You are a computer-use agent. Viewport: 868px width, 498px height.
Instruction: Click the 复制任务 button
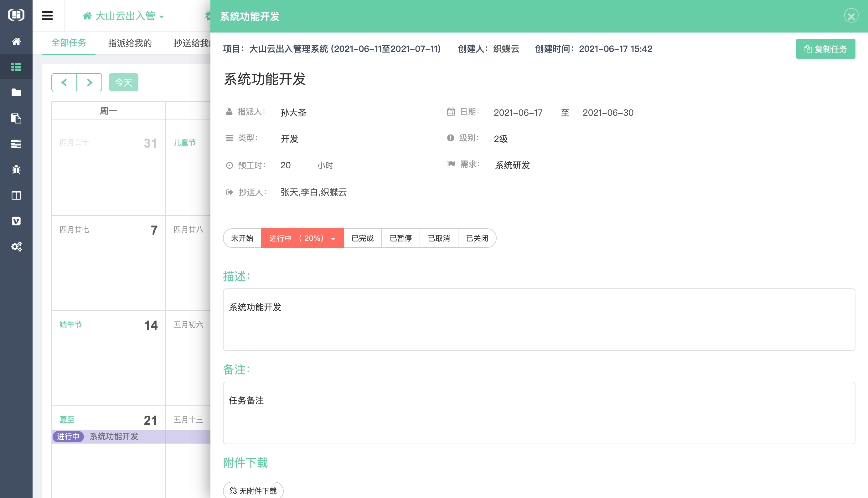825,49
